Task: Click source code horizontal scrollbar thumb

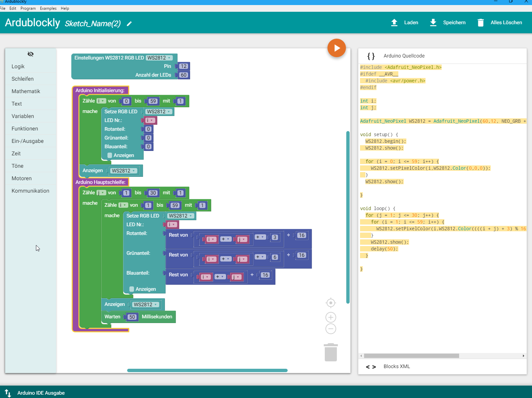Action: [411, 356]
